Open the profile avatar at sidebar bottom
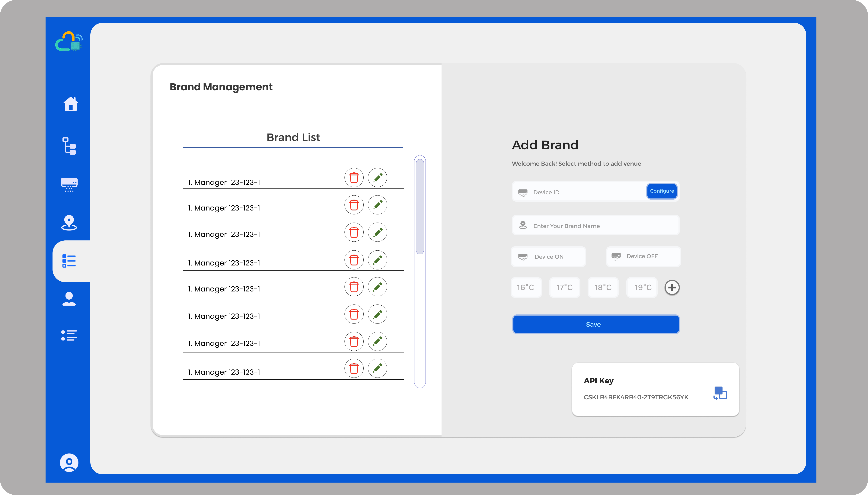The image size is (868, 495). click(69, 463)
